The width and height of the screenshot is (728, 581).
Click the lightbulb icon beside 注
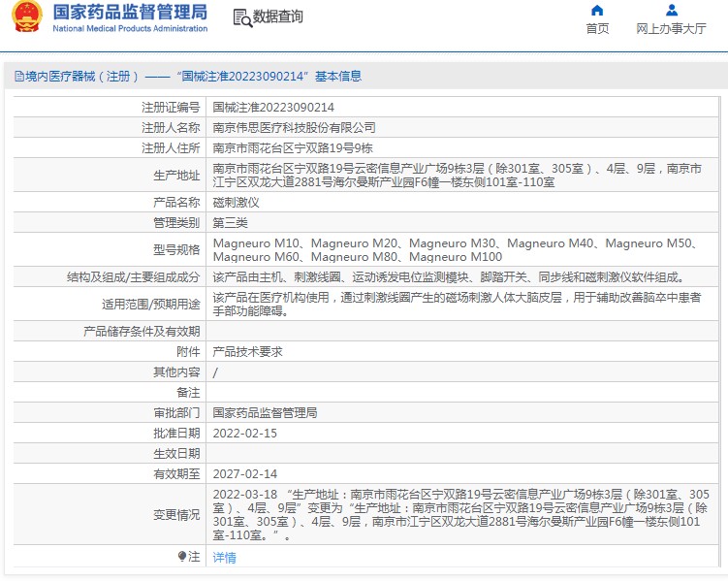click(181, 557)
